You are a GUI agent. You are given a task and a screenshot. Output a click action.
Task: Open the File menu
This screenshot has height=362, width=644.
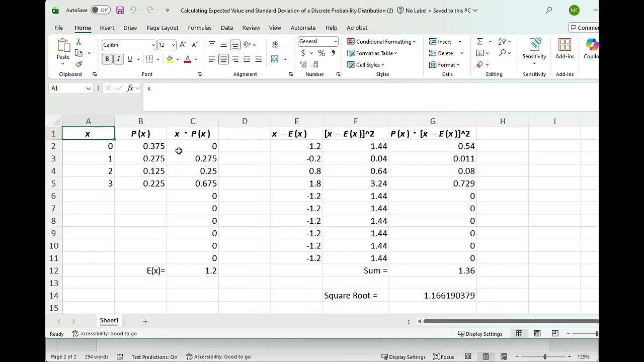tap(59, 28)
